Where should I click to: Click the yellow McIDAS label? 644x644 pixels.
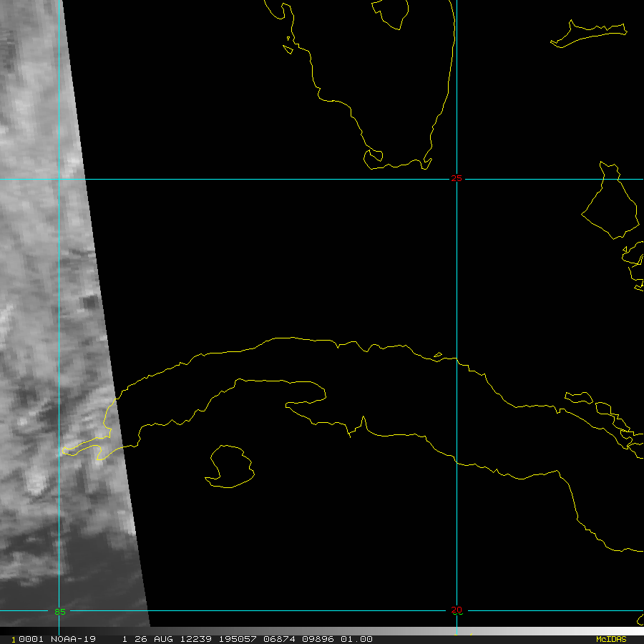pyautogui.click(x=611, y=639)
